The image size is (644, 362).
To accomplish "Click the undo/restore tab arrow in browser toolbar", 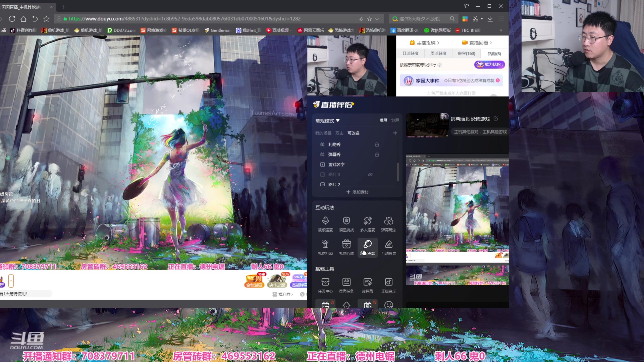I will (35, 19).
